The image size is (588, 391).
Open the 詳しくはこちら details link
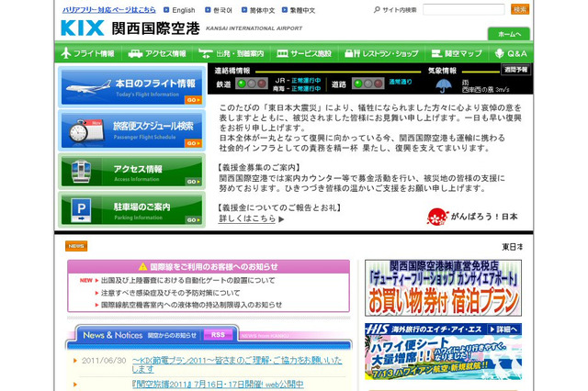tap(247, 218)
